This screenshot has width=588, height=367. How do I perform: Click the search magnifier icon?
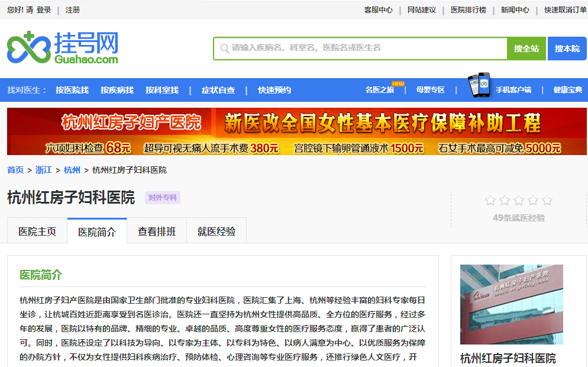pos(224,49)
